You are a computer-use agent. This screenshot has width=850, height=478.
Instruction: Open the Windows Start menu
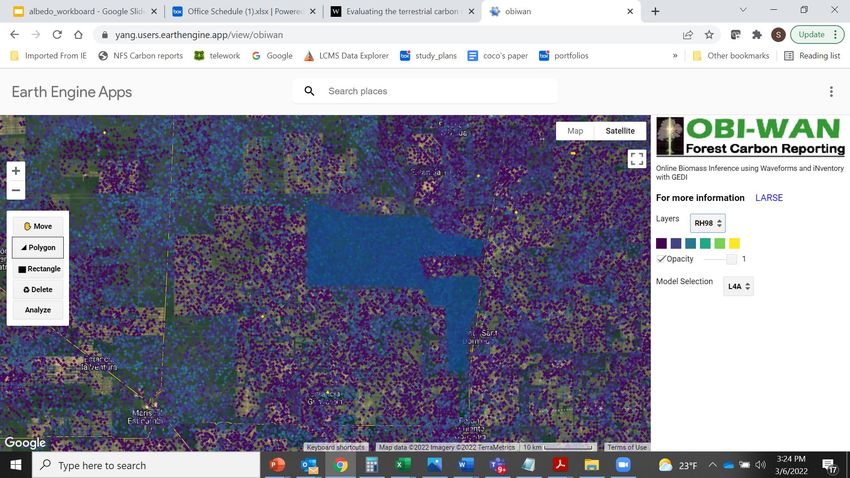coord(16,465)
